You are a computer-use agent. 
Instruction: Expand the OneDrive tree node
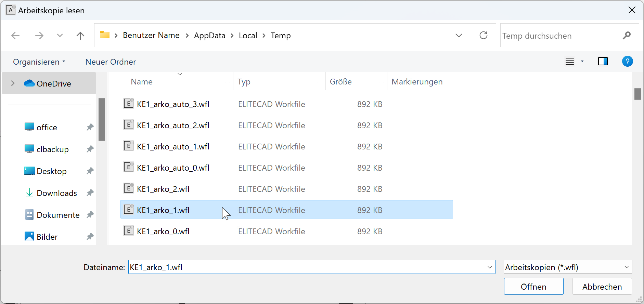13,83
